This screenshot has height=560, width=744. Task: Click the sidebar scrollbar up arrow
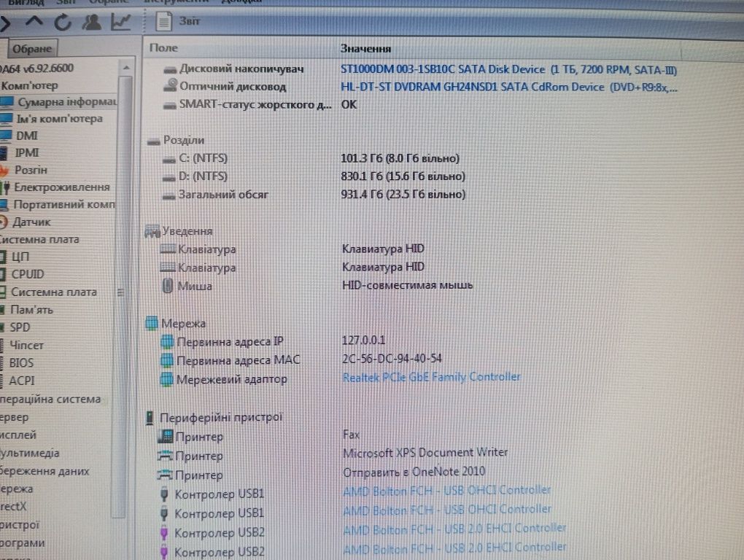tap(126, 68)
